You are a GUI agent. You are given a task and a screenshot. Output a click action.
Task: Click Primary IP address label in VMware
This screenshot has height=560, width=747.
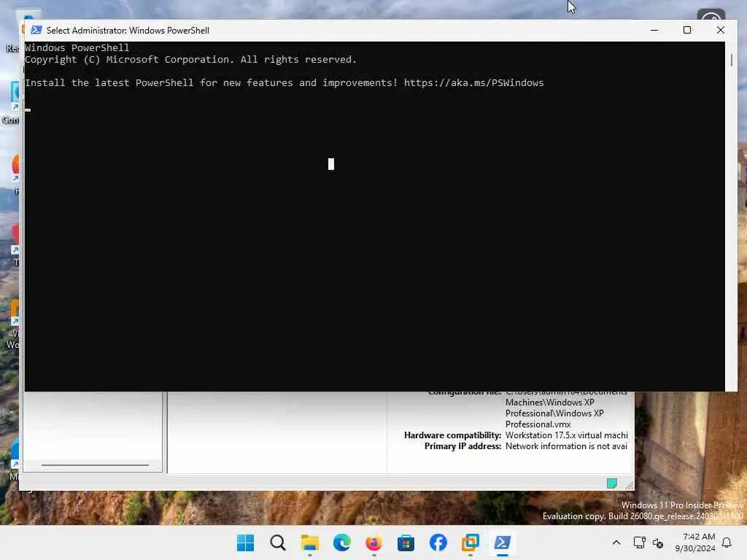[x=462, y=446]
